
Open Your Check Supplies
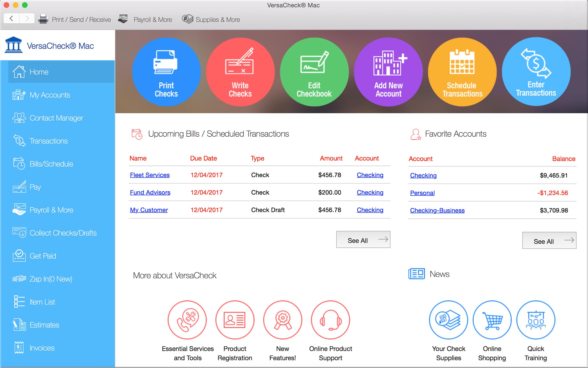click(448, 320)
